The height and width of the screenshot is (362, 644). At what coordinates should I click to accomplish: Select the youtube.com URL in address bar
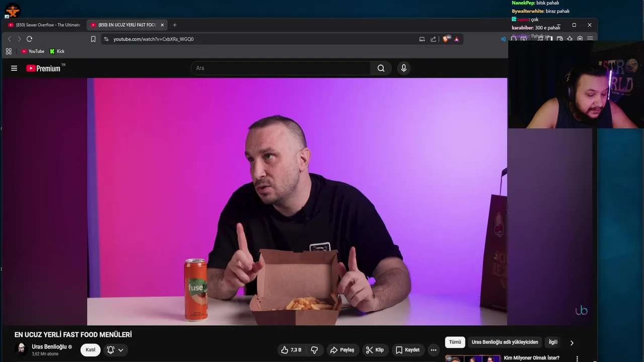point(153,39)
